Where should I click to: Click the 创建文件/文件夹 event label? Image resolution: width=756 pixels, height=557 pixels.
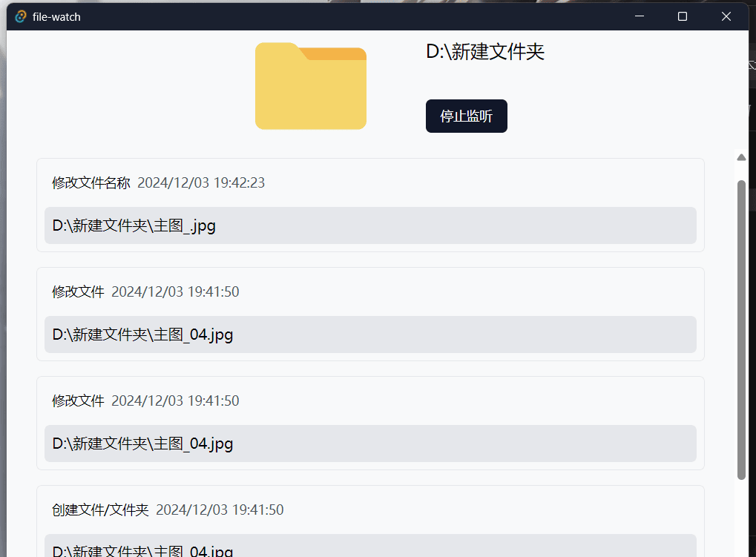coord(100,510)
